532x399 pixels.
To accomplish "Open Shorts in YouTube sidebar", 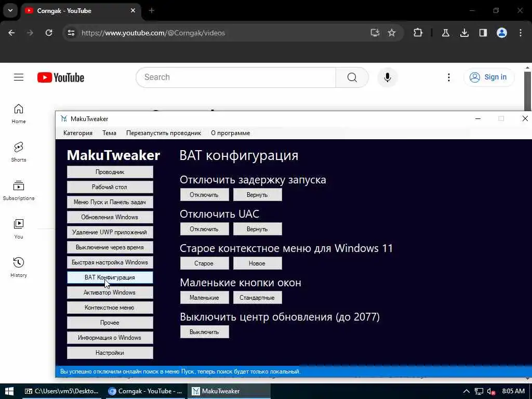I will 19,152.
